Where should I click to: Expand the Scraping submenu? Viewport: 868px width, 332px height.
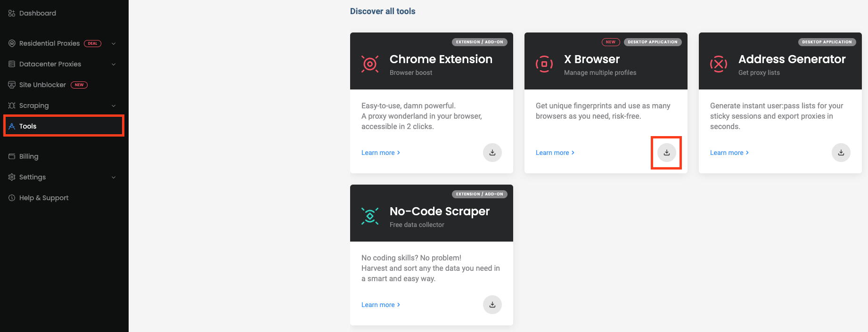[x=114, y=106]
